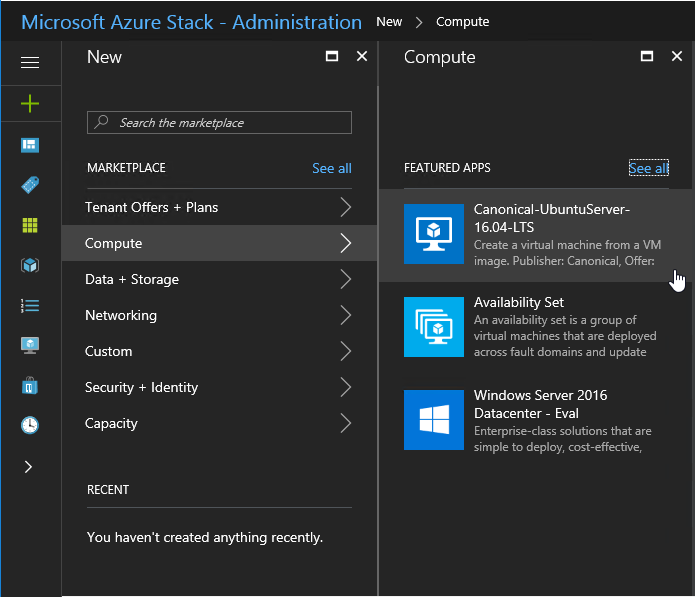The image size is (695, 597).
Task: Select the Custom category
Action: pyautogui.click(x=219, y=351)
